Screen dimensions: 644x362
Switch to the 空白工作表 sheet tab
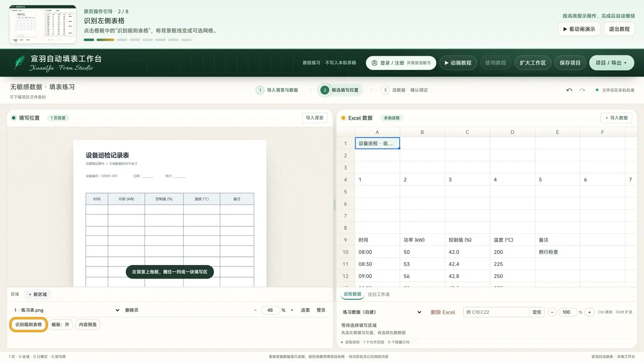point(379,294)
